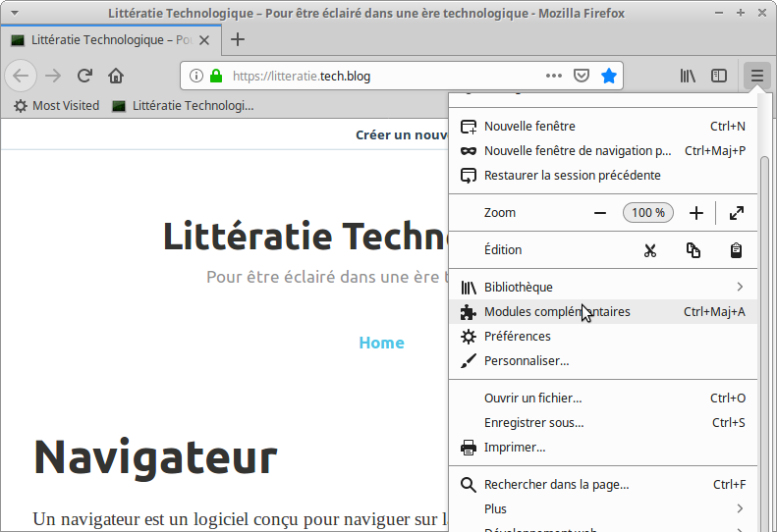Expand the Plus submenu

pos(740,509)
